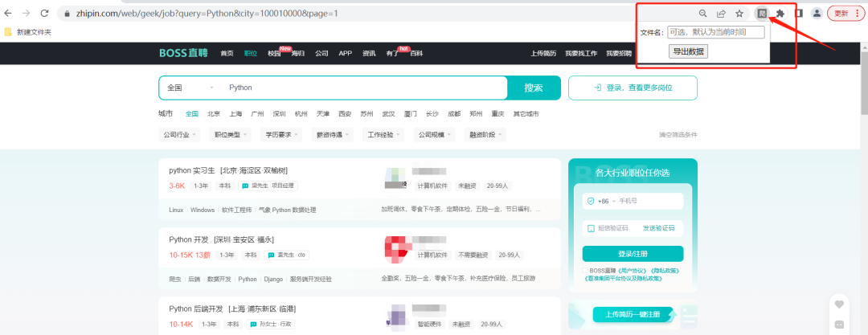Expand the 融资阶段 filter

click(485, 134)
